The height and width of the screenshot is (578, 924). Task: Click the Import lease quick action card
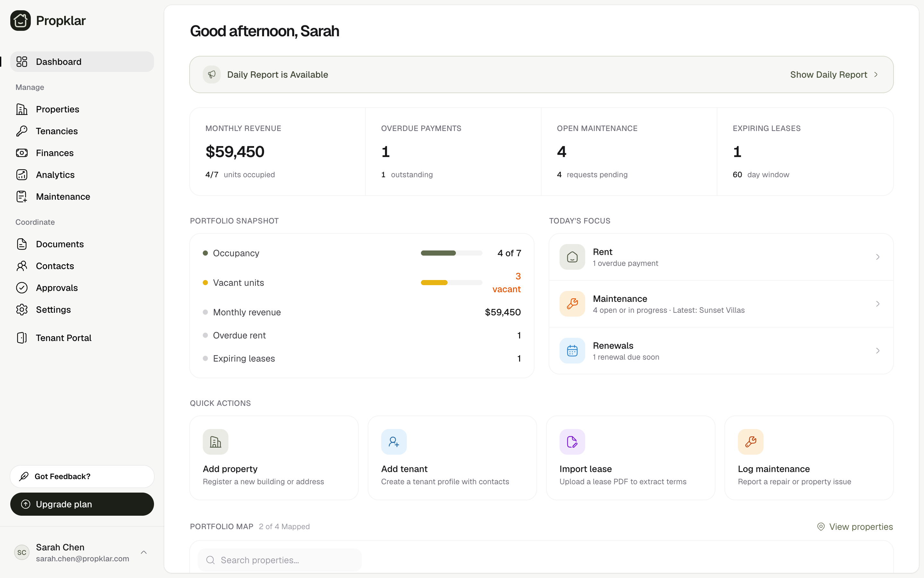[x=630, y=458]
